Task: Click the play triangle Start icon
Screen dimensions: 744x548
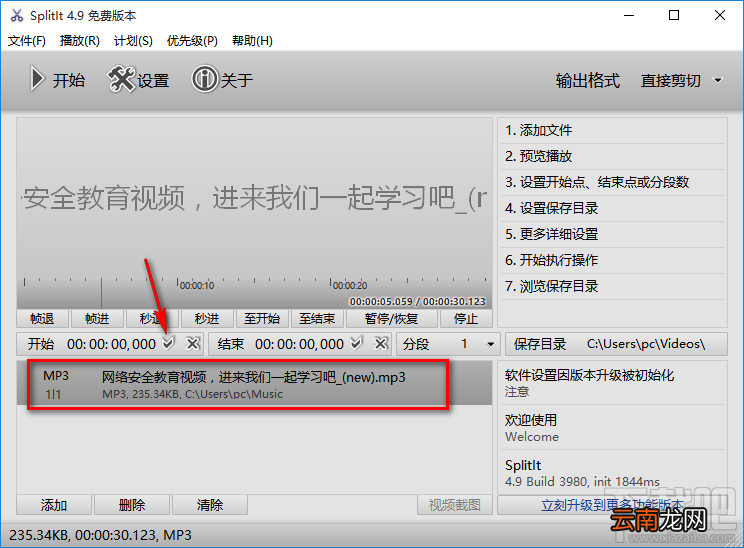Action: [x=37, y=79]
